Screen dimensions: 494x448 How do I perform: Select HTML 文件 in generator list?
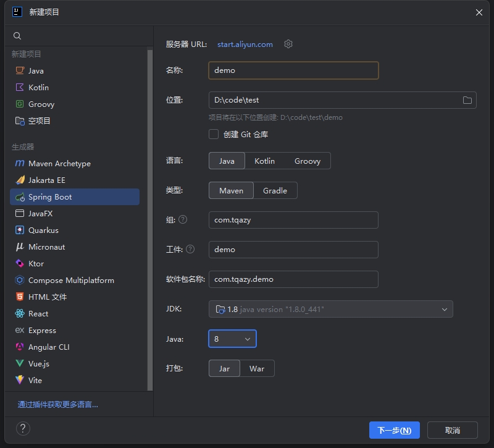pyautogui.click(x=75, y=297)
